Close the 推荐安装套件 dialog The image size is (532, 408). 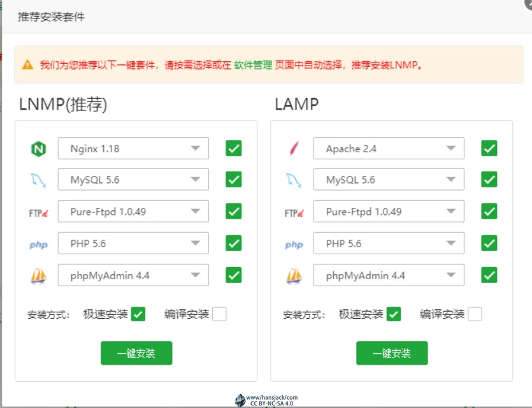(x=528, y=2)
